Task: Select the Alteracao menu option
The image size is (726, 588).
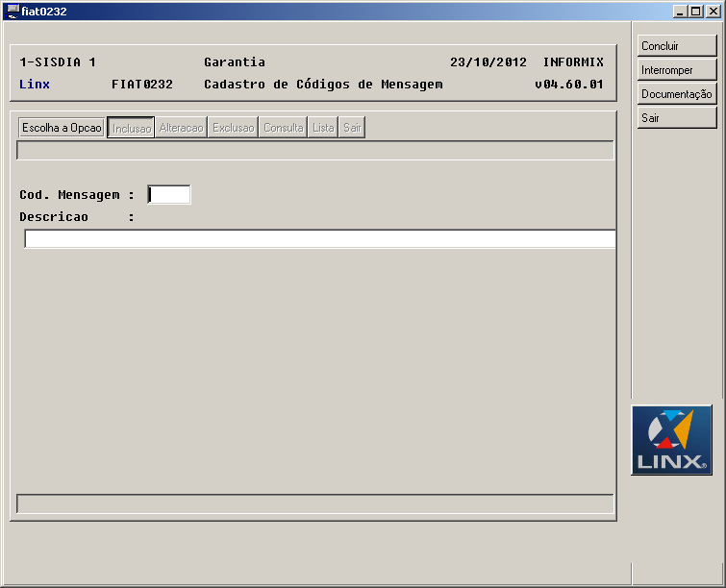Action: [x=182, y=128]
